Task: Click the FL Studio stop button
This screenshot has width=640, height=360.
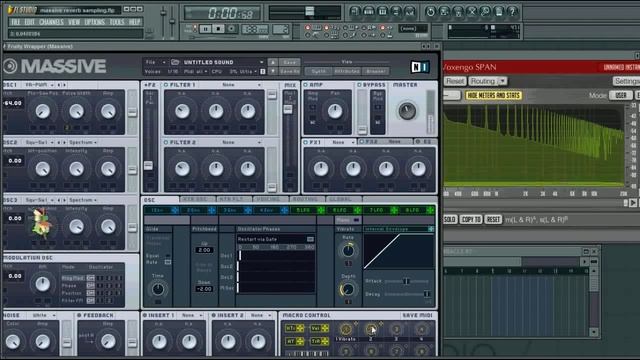Action: click(x=219, y=29)
